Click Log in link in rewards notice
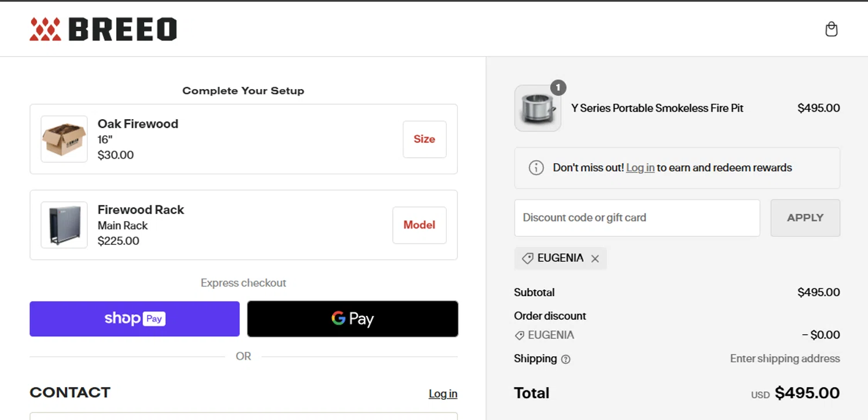This screenshot has height=420, width=868. (640, 168)
